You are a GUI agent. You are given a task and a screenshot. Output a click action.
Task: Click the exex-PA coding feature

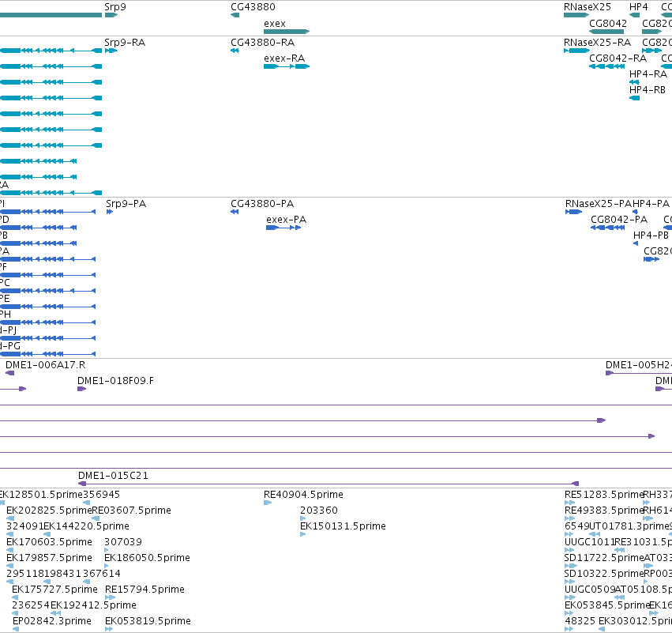[283, 228]
